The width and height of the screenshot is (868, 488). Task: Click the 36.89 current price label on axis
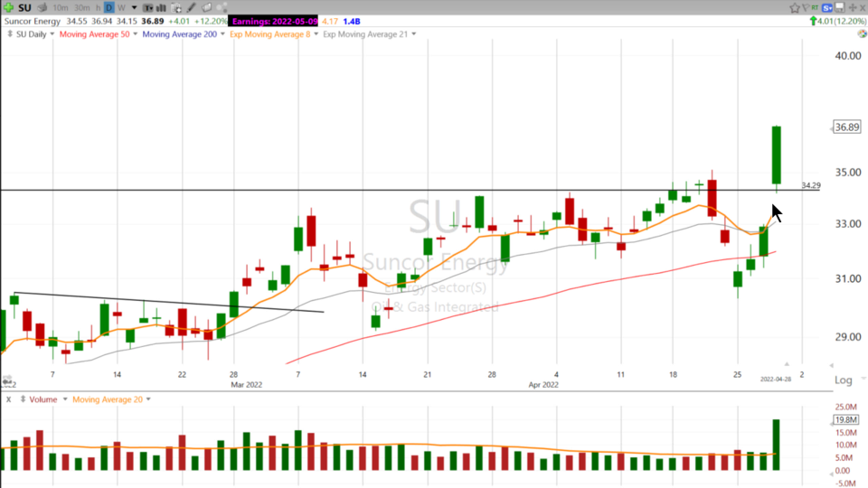847,127
